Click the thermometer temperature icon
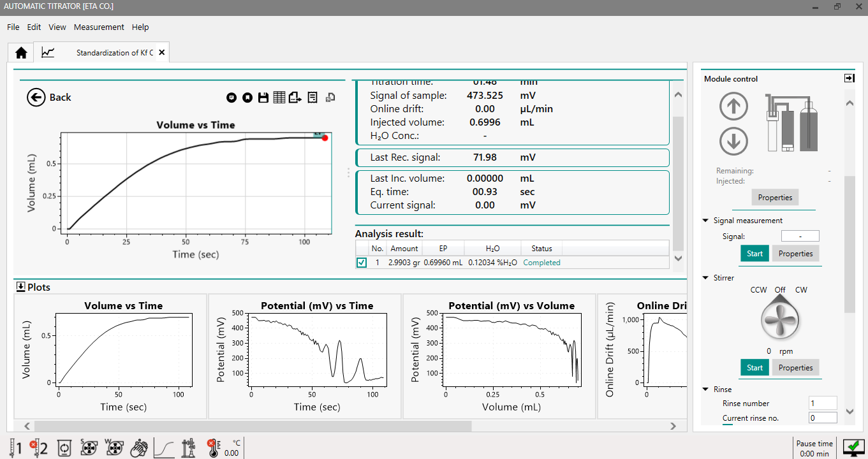Screen dimensions: 868x459 click(213, 448)
